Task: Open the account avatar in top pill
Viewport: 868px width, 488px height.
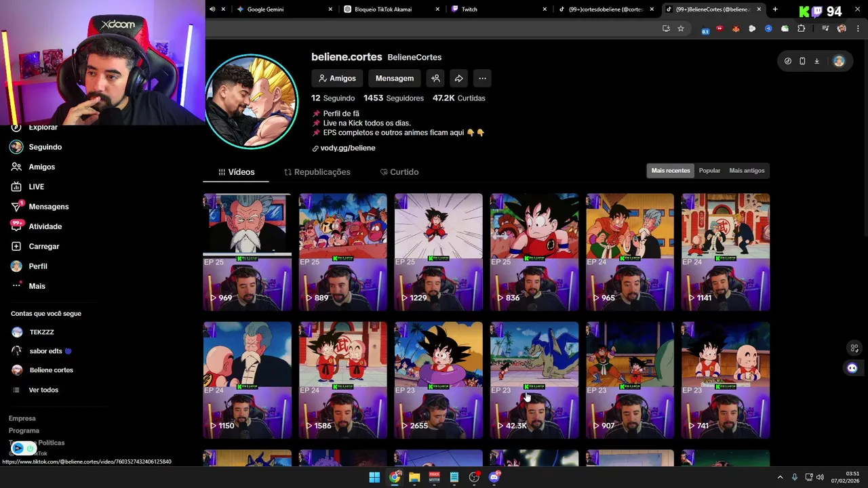Action: pos(839,61)
